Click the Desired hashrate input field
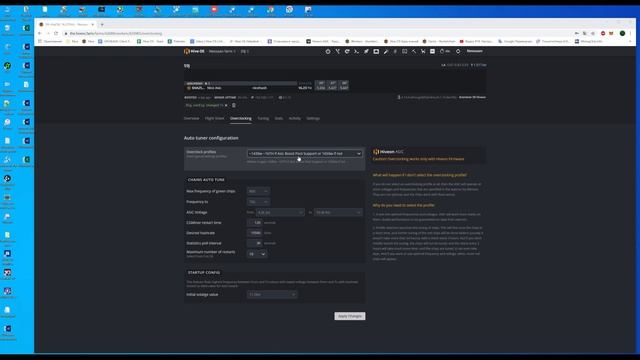Image resolution: width=640 pixels, height=360 pixels. (x=255, y=233)
